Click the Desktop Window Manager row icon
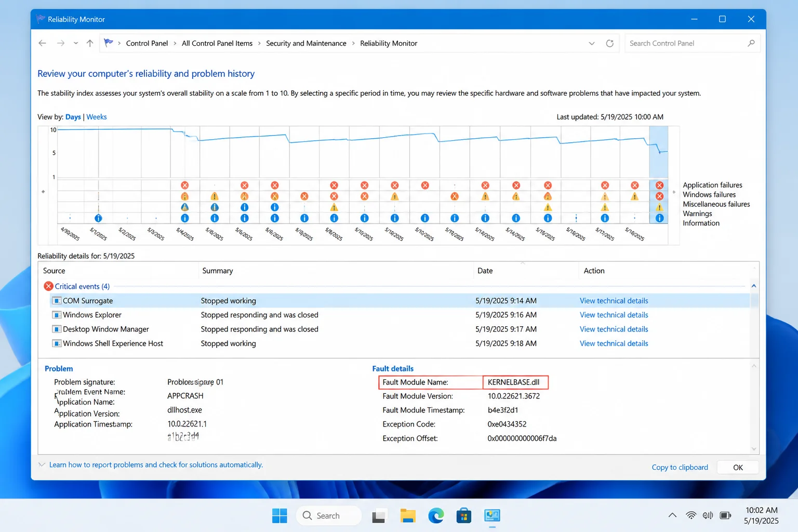 57,329
